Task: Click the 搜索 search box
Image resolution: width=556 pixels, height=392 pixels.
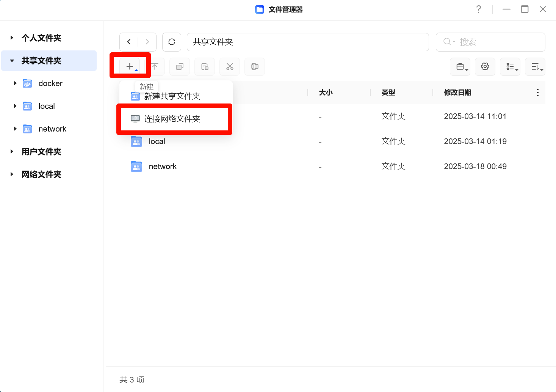Action: coord(490,42)
